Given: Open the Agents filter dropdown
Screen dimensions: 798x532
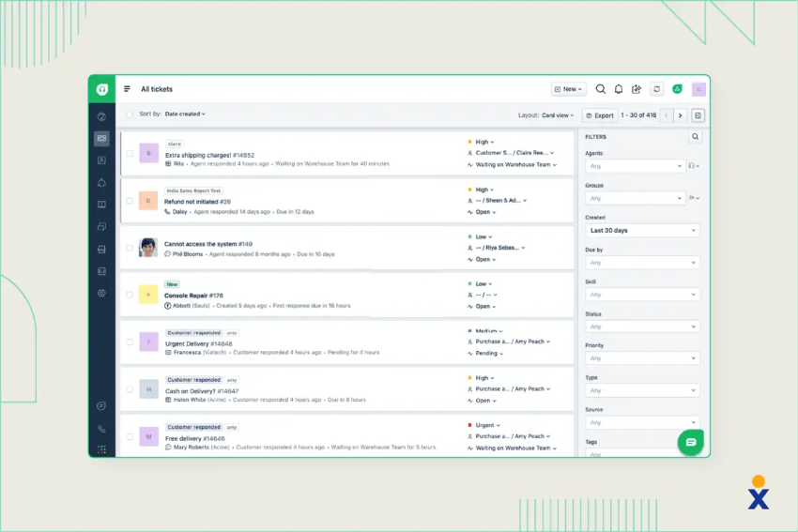Looking at the screenshot, I should (635, 166).
